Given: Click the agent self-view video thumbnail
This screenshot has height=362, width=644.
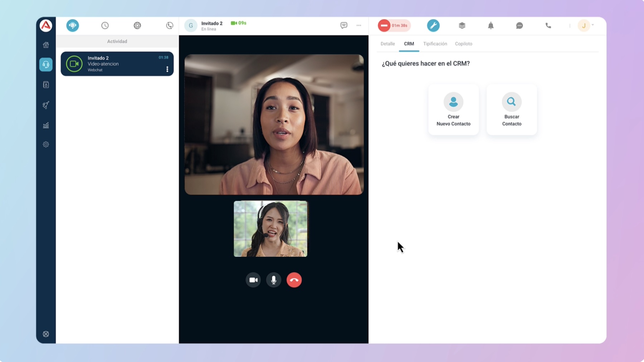Looking at the screenshot, I should (x=270, y=229).
